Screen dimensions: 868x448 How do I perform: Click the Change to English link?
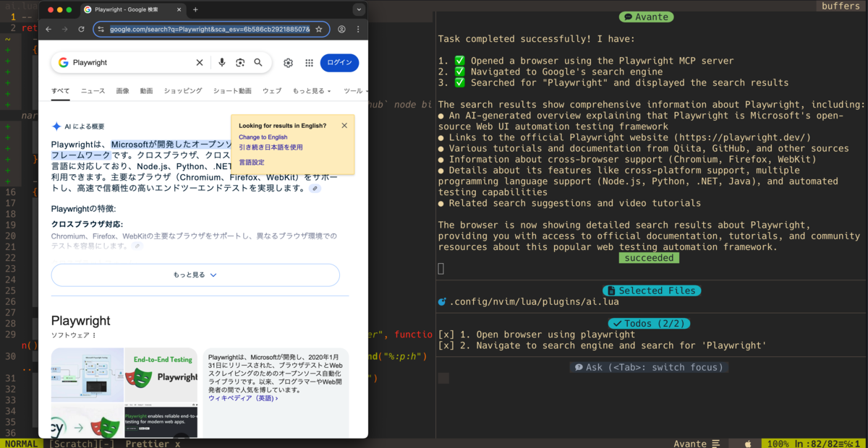263,137
